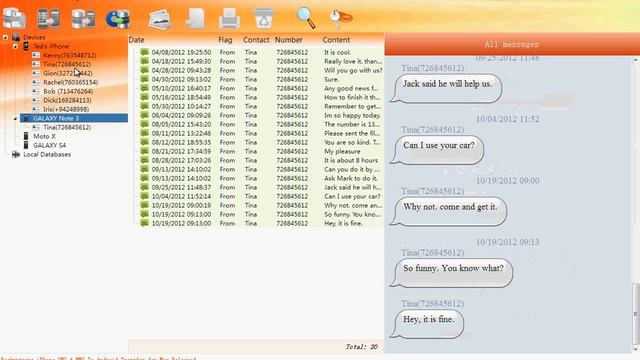Click the database-to-phone transfer toolbar icon
This screenshot has height=360, width=640.
tap(83, 18)
